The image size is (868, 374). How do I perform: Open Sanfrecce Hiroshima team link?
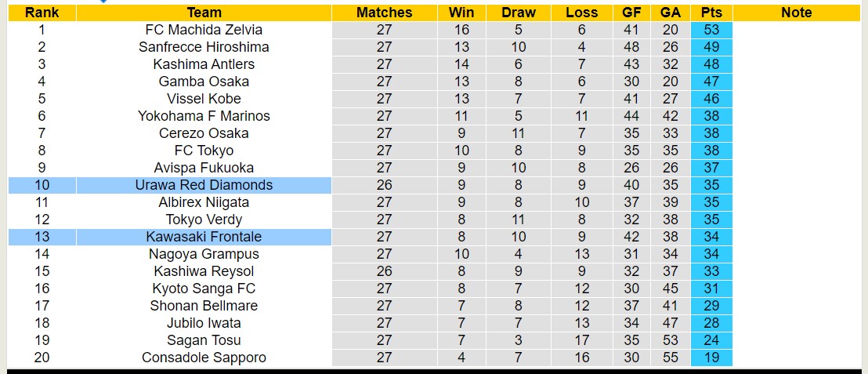204,47
